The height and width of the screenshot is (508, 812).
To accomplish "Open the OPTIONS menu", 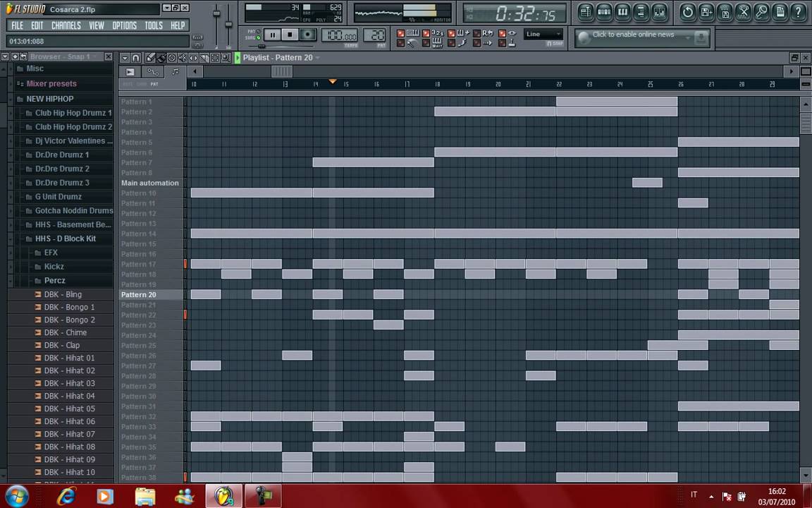I will [124, 25].
